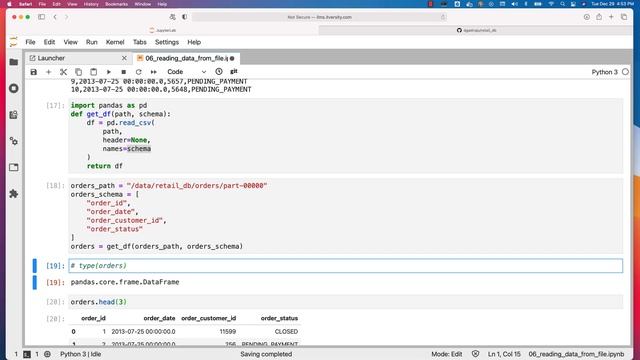
Task: Insert a new cell below with plus icon
Action: [x=48, y=72]
